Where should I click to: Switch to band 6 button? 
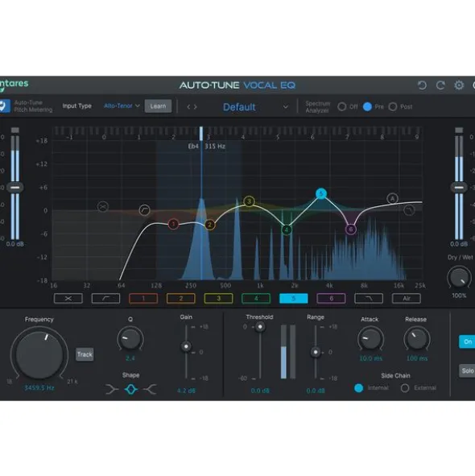(331, 299)
